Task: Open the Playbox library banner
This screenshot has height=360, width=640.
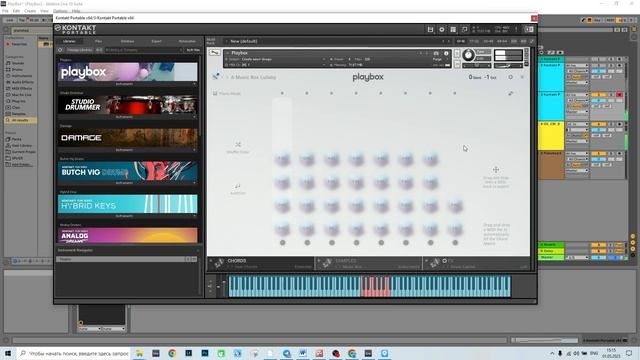Action: point(127,72)
